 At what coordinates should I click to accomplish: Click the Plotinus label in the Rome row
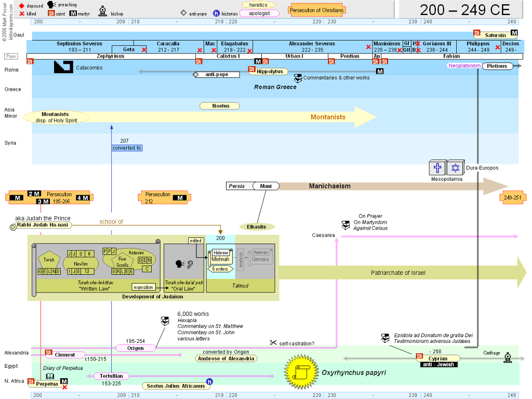click(x=497, y=66)
